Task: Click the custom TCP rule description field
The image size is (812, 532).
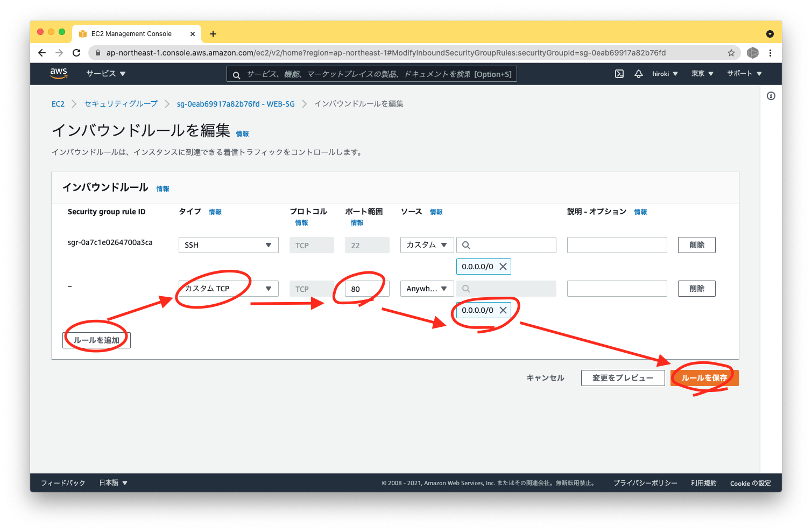Action: (617, 289)
